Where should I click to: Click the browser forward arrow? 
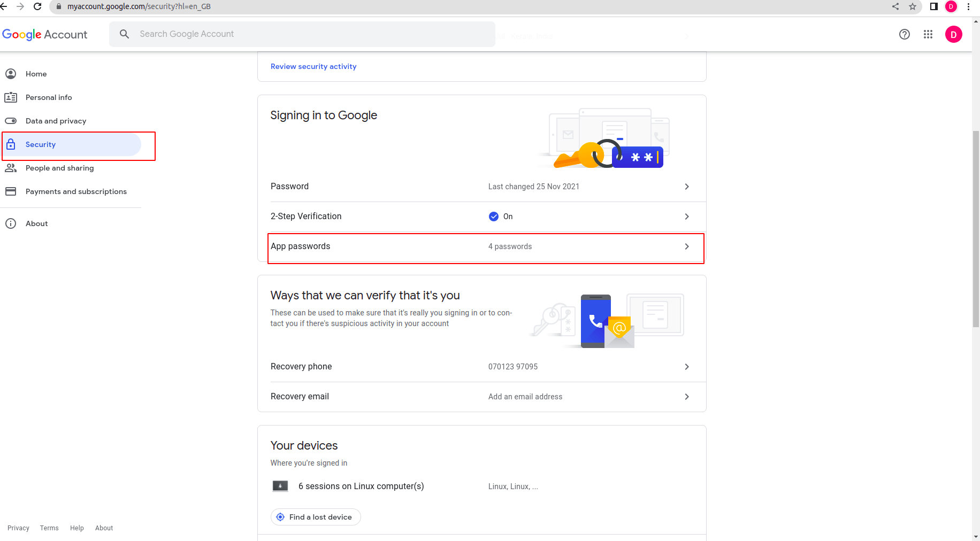(20, 6)
